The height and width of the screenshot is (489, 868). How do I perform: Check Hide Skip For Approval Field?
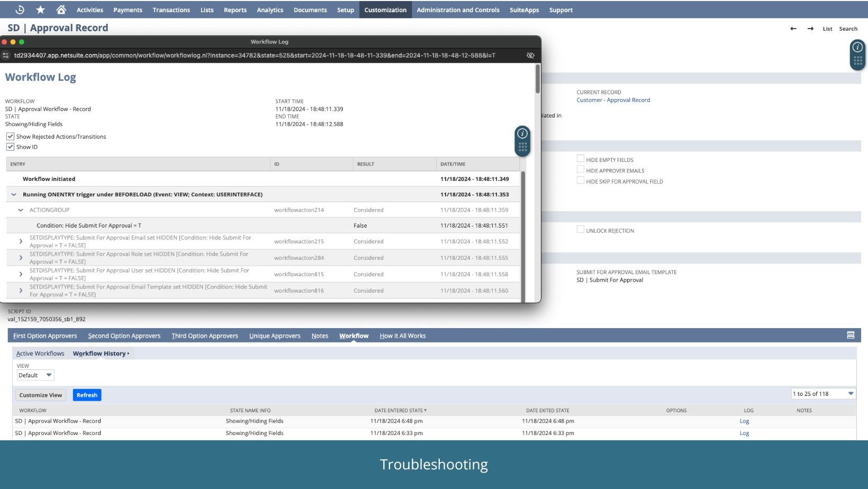tap(580, 180)
